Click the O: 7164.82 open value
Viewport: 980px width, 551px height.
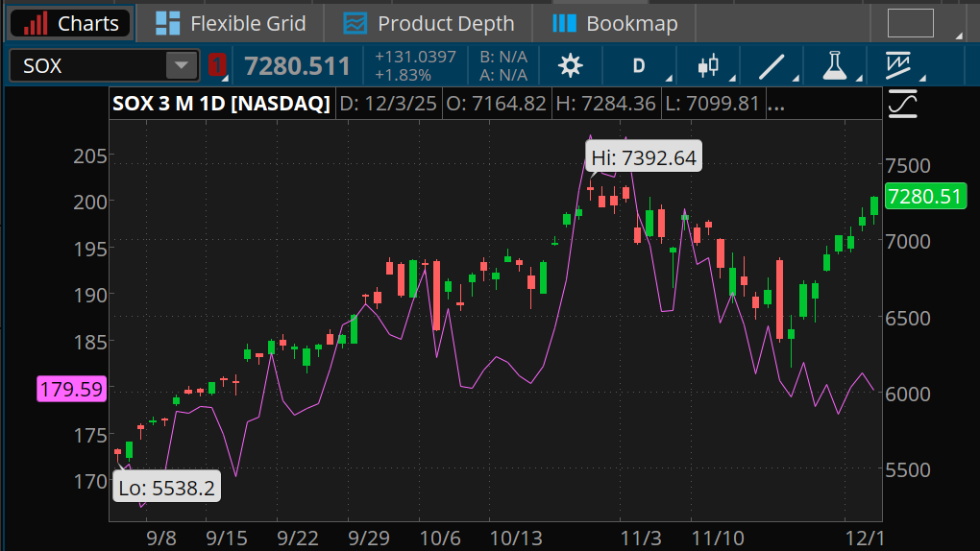(497, 103)
